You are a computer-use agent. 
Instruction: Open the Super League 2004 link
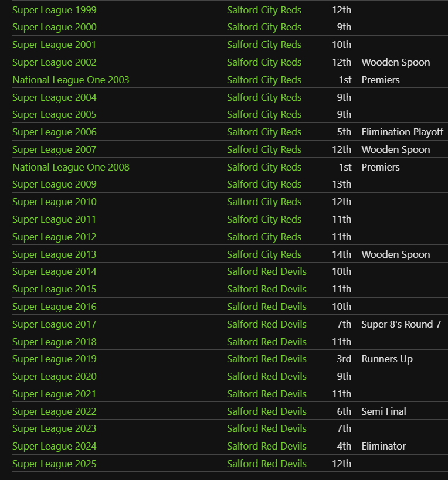(x=54, y=97)
